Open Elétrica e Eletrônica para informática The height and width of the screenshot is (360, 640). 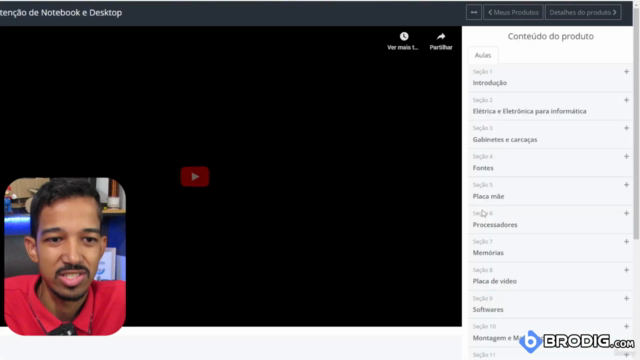click(x=529, y=111)
